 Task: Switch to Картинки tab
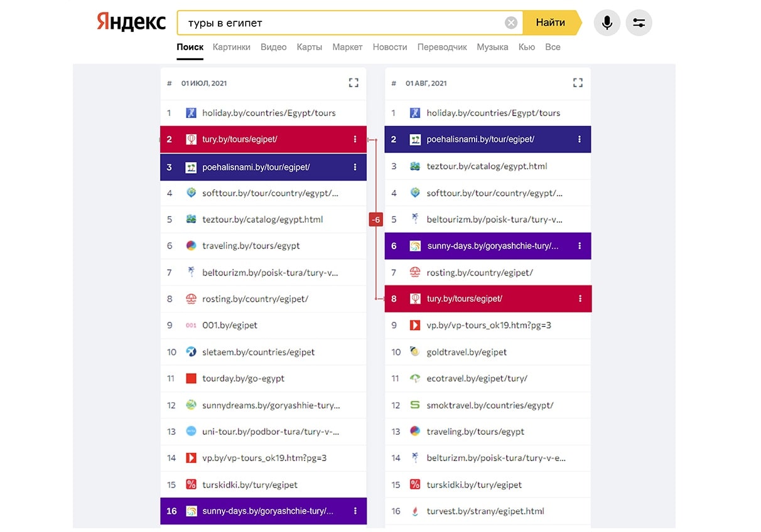(x=231, y=47)
